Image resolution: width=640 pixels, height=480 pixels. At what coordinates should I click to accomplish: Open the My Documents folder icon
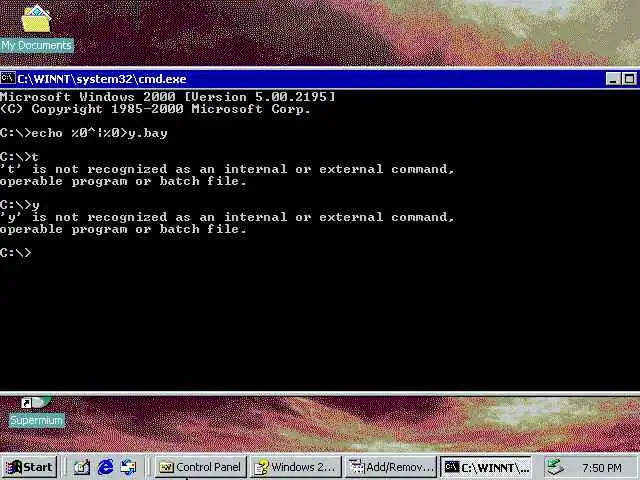point(36,19)
